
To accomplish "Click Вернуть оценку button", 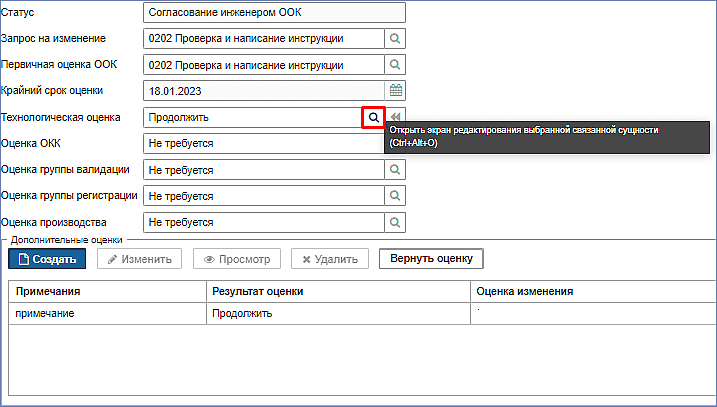I will click(431, 259).
